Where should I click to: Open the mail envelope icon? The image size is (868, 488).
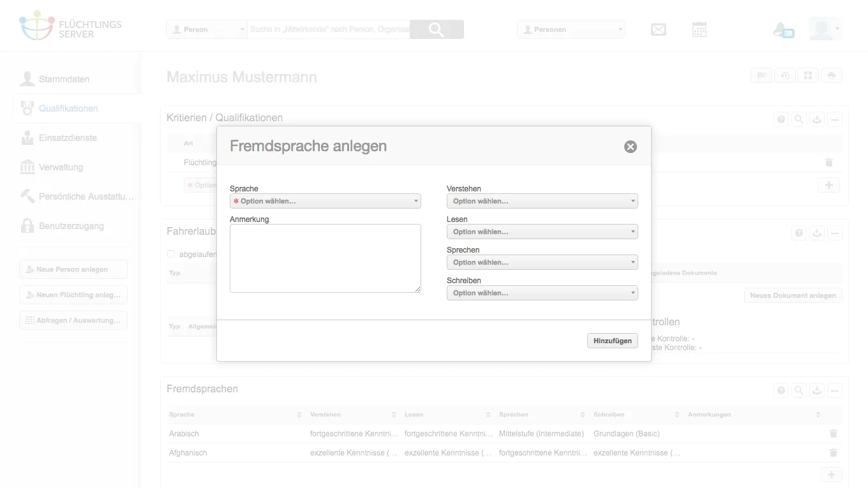click(659, 29)
